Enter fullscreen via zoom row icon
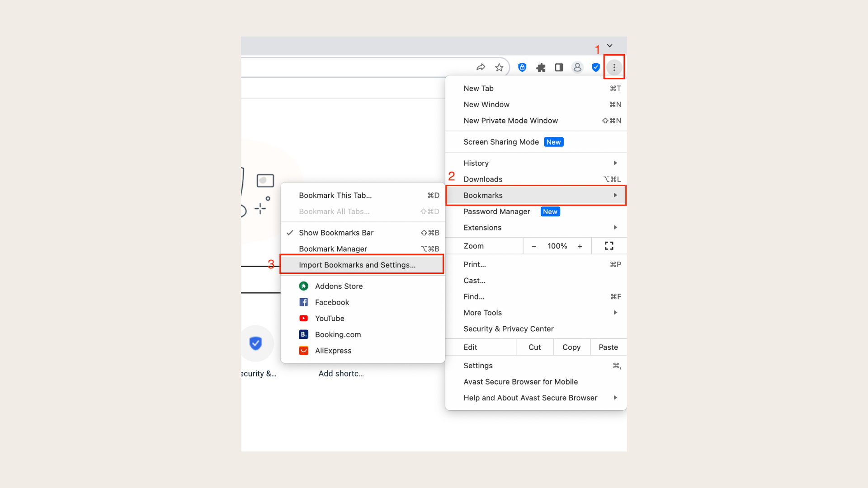This screenshot has width=868, height=488. (x=609, y=246)
